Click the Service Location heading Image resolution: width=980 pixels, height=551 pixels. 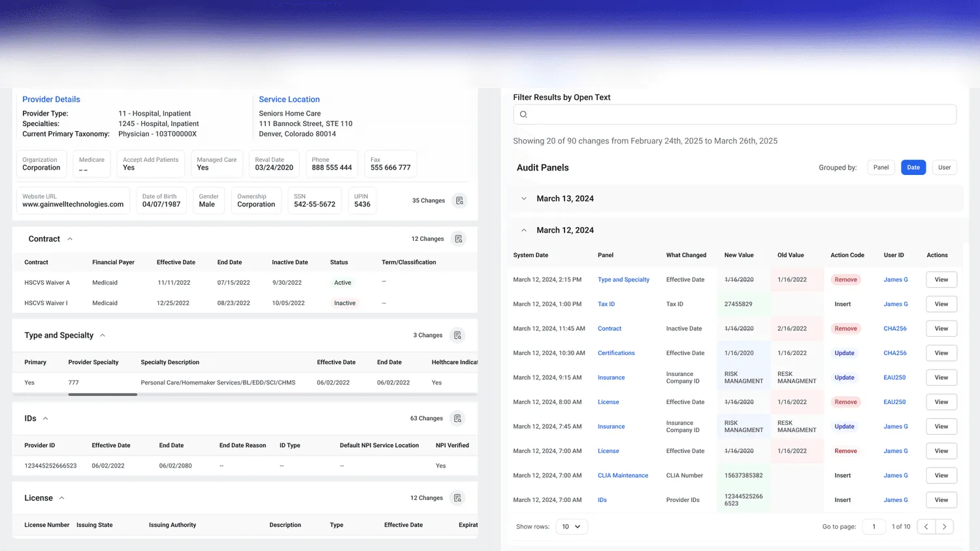[x=289, y=99]
